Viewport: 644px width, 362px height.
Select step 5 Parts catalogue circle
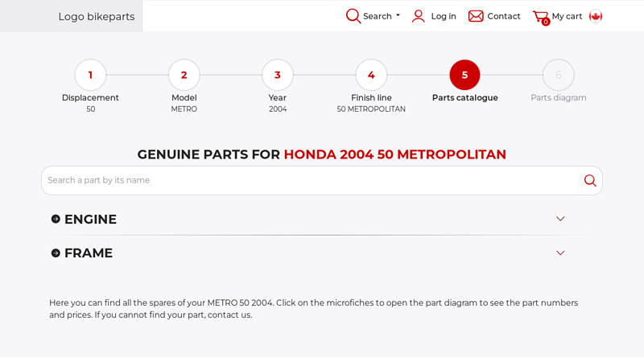coord(465,75)
